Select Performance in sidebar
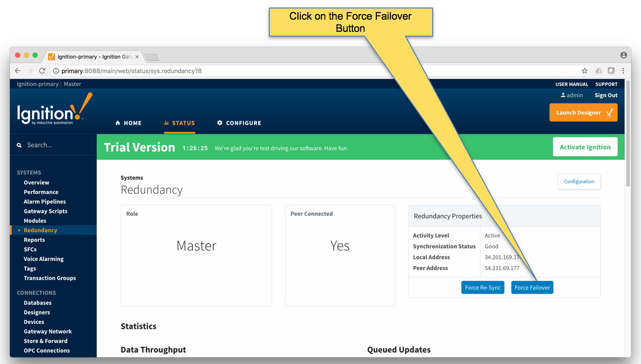The width and height of the screenshot is (641, 364). (41, 192)
